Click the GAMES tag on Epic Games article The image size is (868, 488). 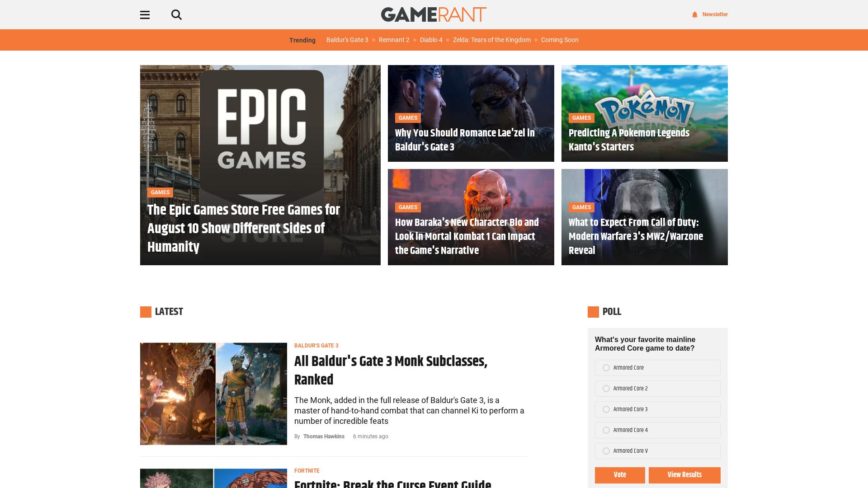tap(160, 192)
